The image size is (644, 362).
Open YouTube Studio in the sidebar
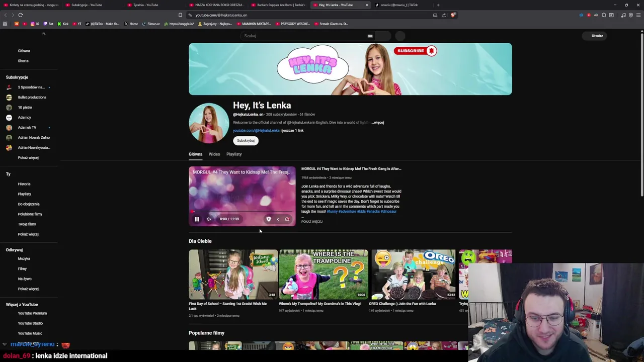click(30, 323)
